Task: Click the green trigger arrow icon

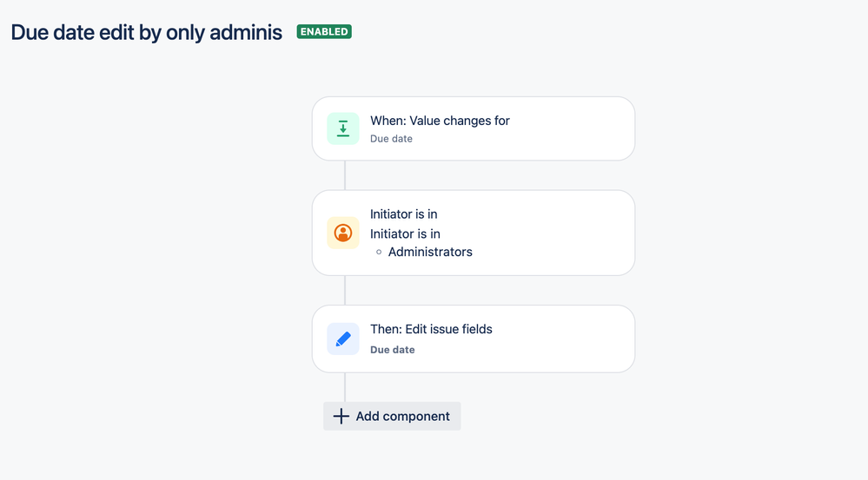Action: click(343, 128)
